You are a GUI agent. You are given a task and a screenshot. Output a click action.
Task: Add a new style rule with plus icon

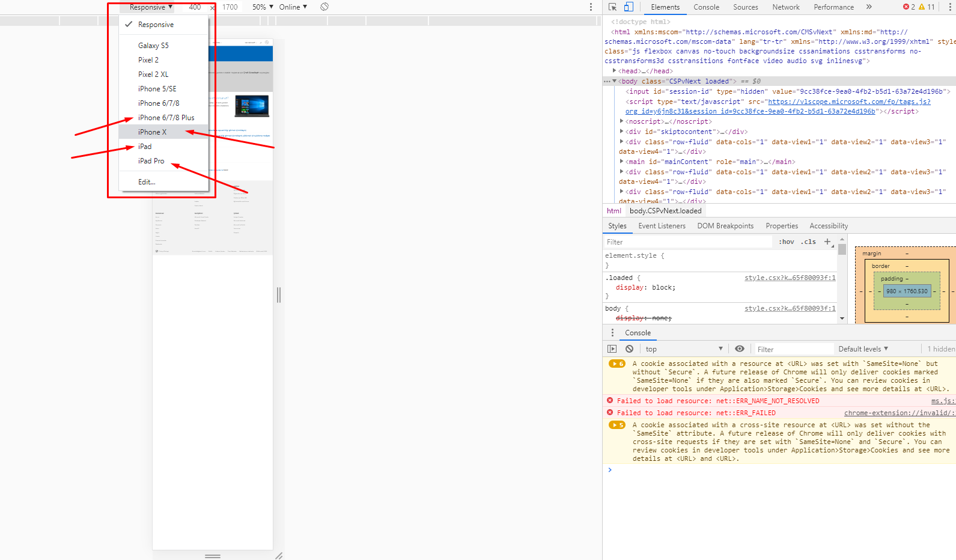(827, 242)
